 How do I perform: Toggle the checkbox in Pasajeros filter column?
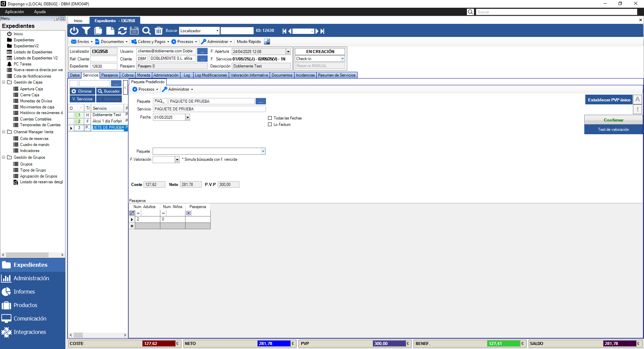(189, 213)
